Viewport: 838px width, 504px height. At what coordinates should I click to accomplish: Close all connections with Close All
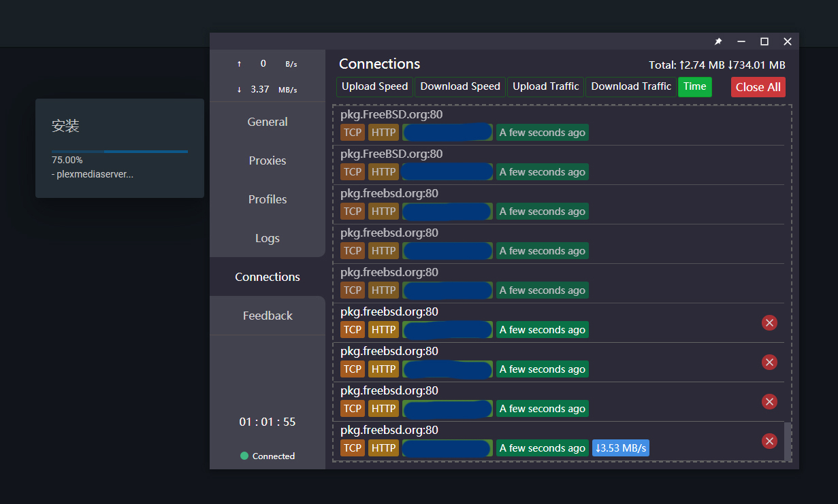[758, 87]
